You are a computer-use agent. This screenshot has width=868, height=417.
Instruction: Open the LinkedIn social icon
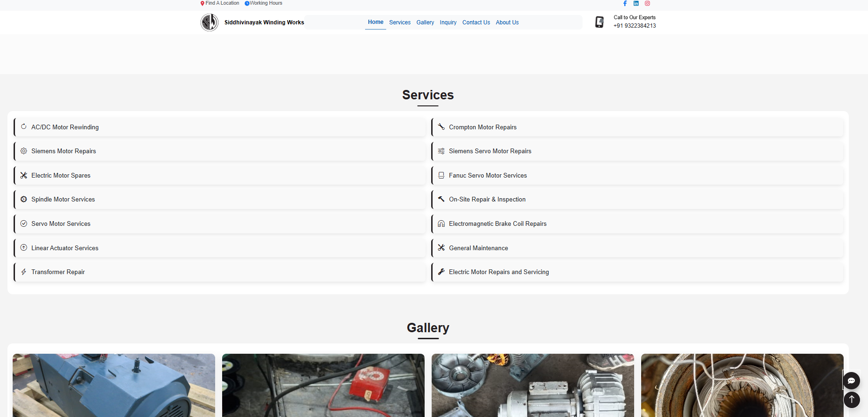point(636,3)
